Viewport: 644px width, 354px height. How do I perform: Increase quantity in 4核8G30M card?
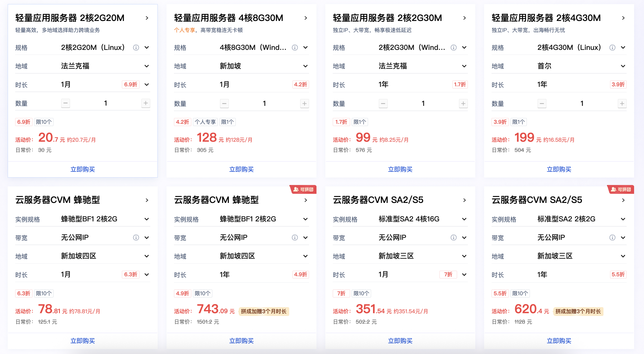click(x=305, y=103)
